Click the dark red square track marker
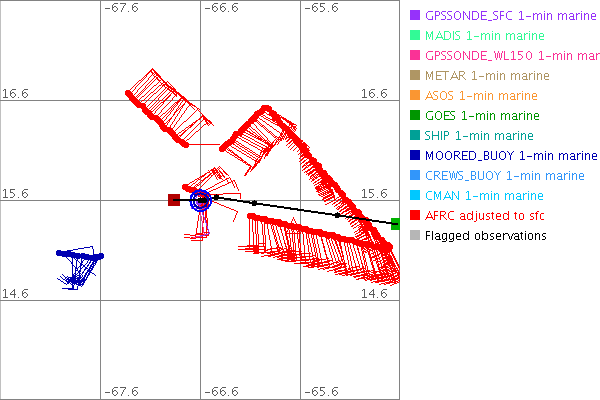Image resolution: width=600 pixels, height=400 pixels. point(174,200)
